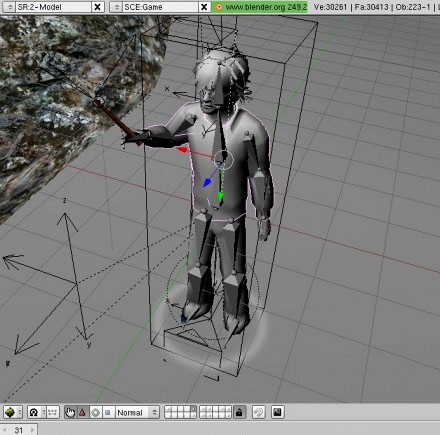
Task: Select the rotate manipulator circle icon
Action: pos(95,413)
